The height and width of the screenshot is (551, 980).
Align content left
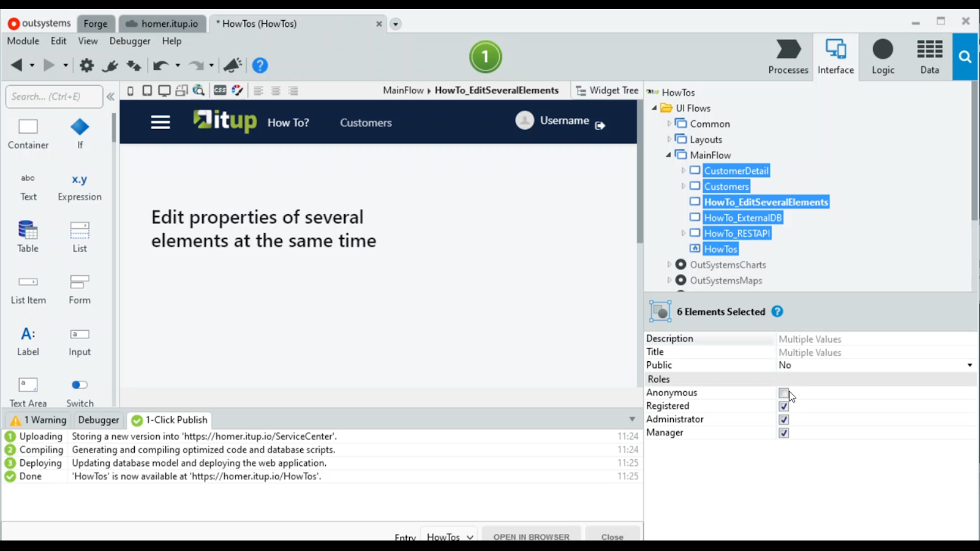[258, 91]
